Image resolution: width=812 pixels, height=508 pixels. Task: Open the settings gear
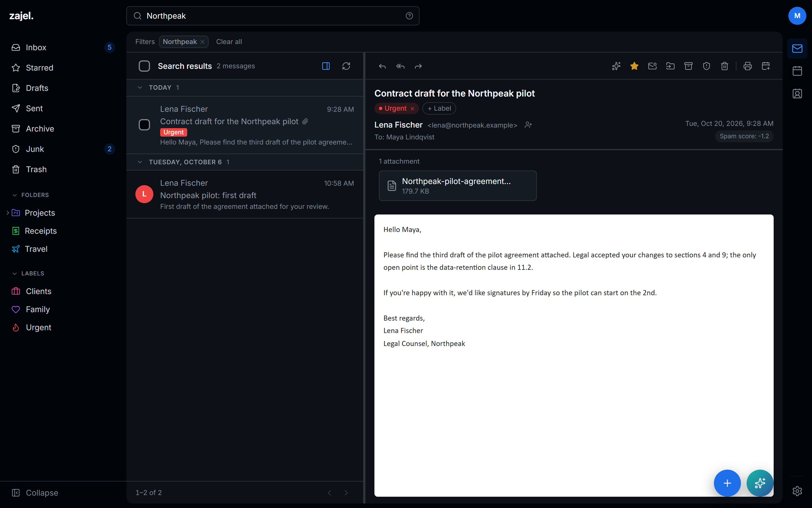pyautogui.click(x=797, y=491)
